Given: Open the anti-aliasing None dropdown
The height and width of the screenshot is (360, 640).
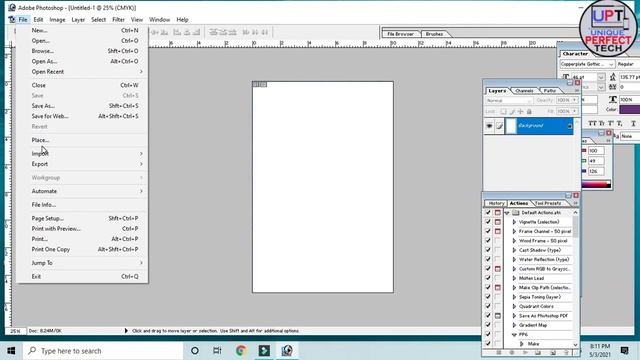Looking at the screenshot, I should pyautogui.click(x=630, y=136).
